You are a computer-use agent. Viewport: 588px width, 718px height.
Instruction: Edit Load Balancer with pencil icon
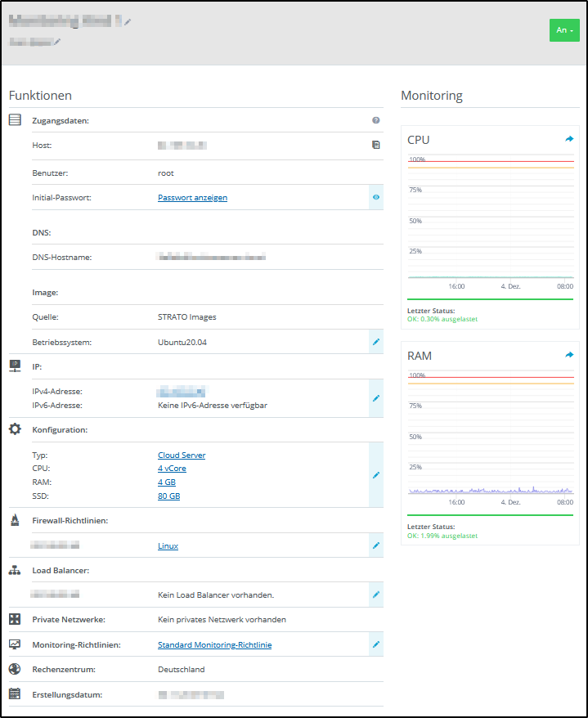click(x=376, y=595)
